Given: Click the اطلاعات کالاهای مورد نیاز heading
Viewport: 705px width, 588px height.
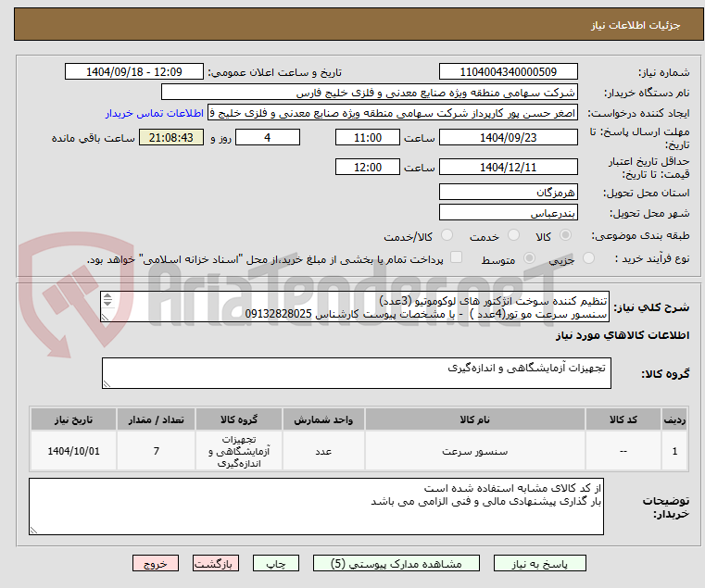Looking at the screenshot, I should pyautogui.click(x=623, y=335).
